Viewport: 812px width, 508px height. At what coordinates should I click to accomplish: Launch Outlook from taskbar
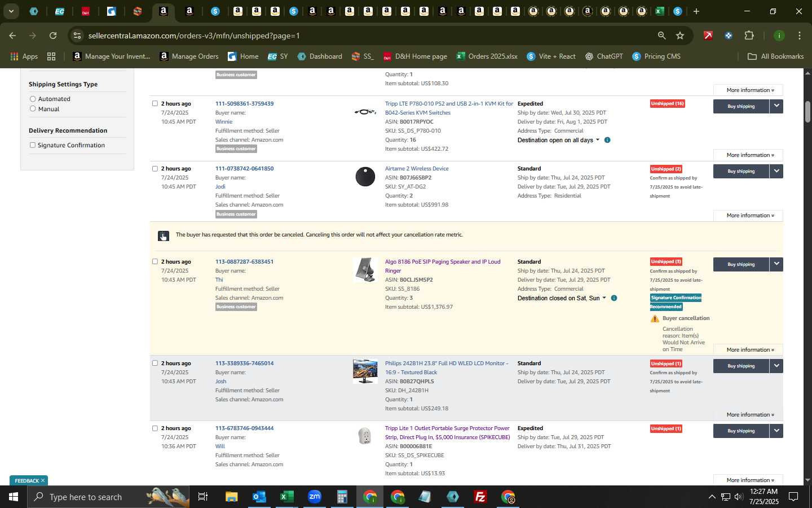259,497
